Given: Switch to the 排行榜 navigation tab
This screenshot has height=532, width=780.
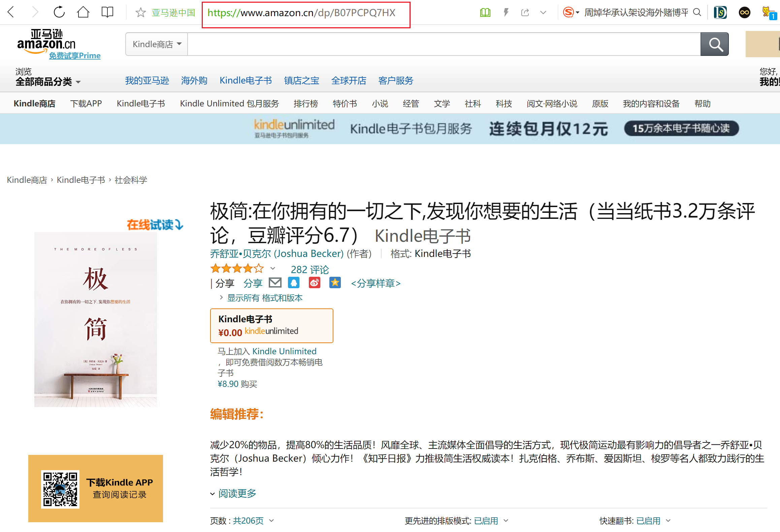Looking at the screenshot, I should [306, 103].
